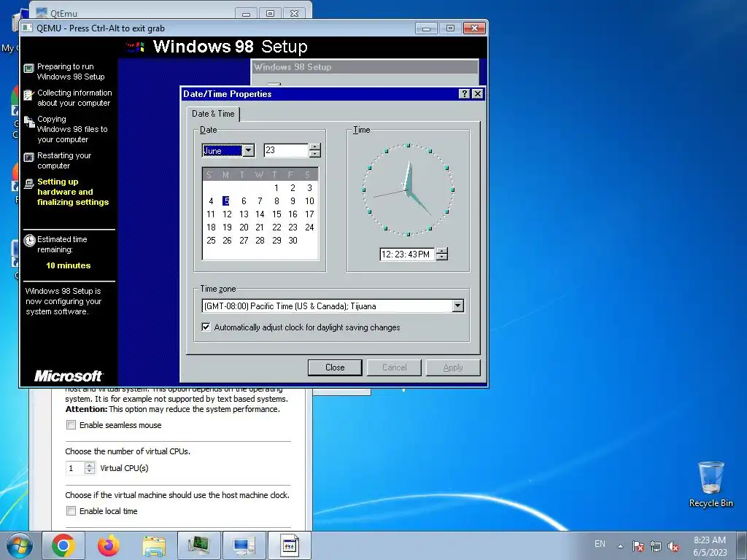Select day 30 in the calendar

coord(293,241)
